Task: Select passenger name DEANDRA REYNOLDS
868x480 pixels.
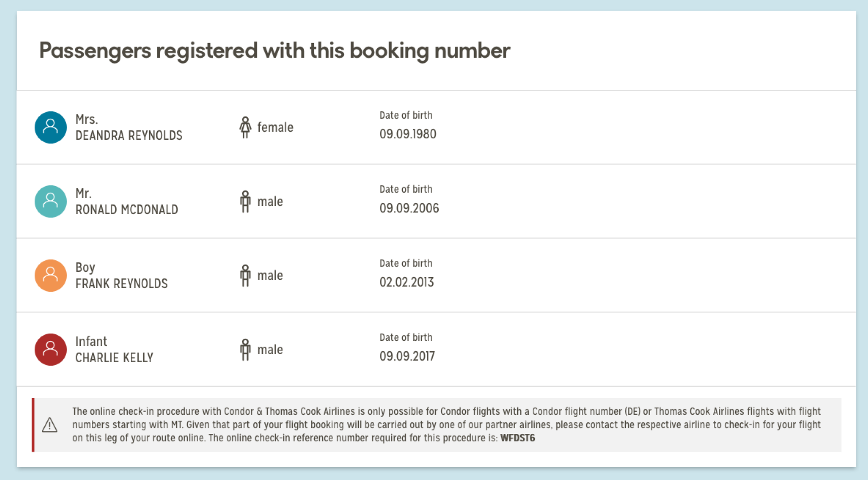Action: [129, 136]
